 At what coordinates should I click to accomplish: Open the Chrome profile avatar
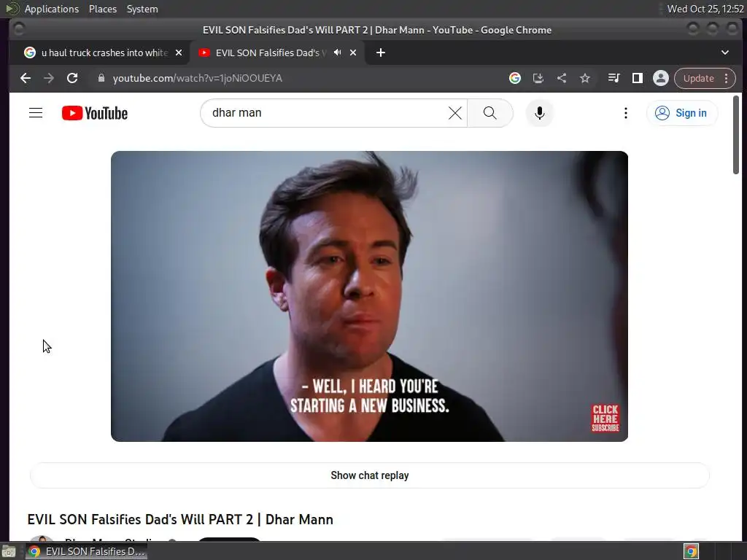coord(661,78)
